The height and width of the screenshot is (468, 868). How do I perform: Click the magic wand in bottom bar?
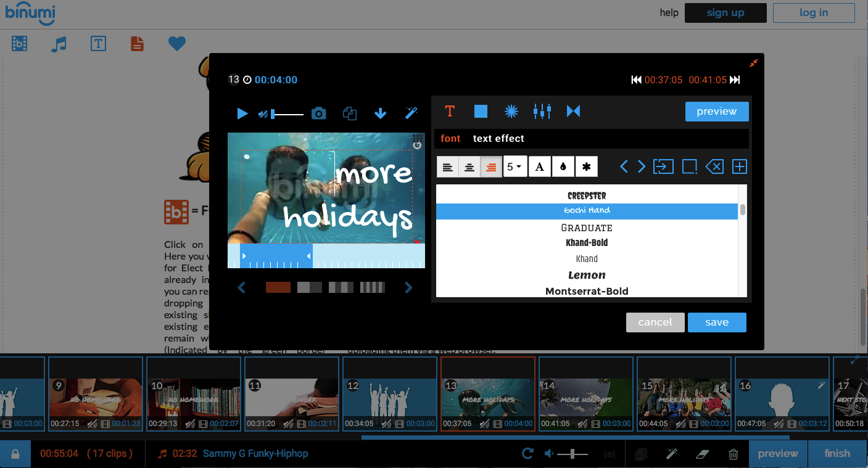coord(672,454)
